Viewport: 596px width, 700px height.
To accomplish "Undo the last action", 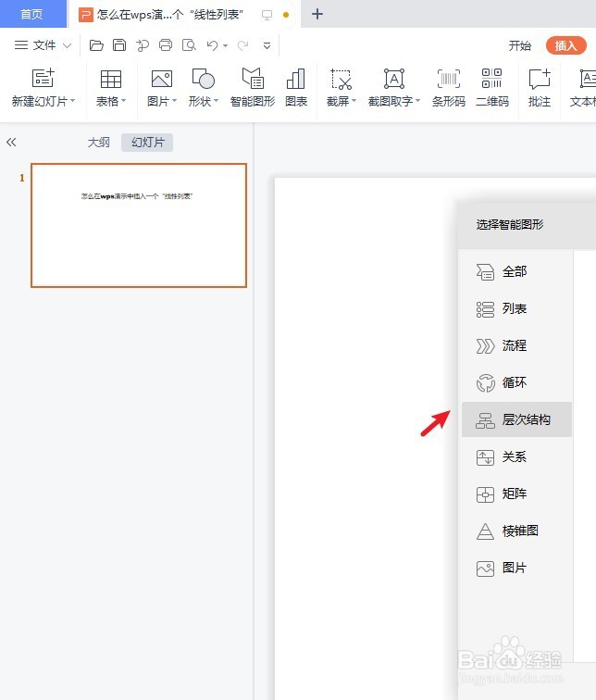I will pyautogui.click(x=212, y=45).
